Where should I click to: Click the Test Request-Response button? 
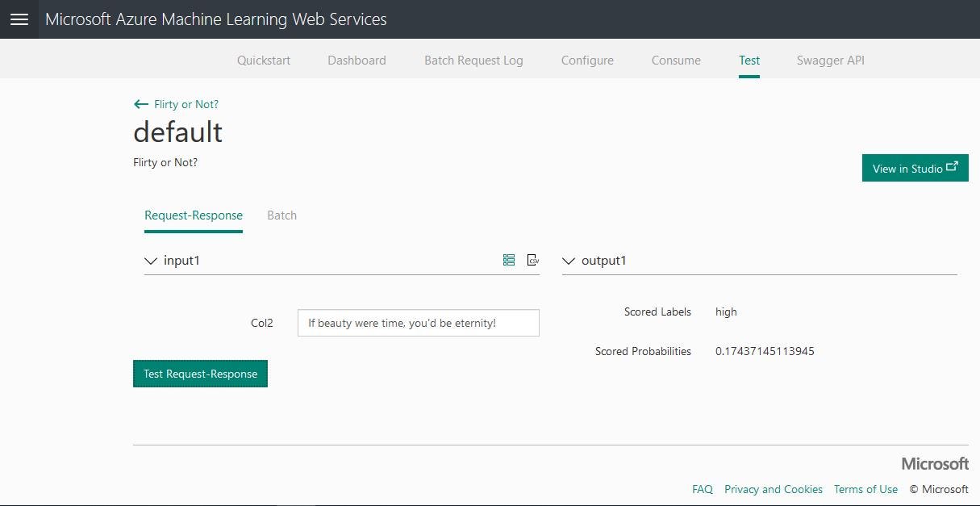tap(200, 374)
